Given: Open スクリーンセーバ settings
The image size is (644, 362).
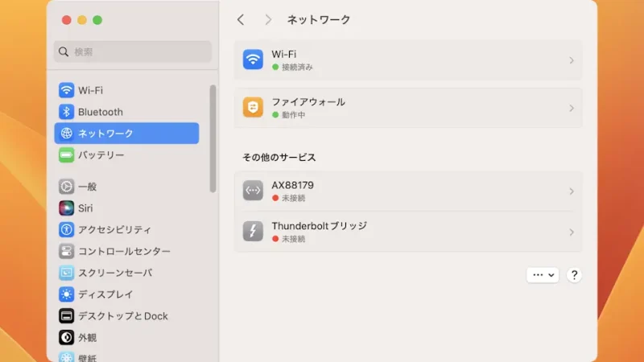Looking at the screenshot, I should click(126, 273).
